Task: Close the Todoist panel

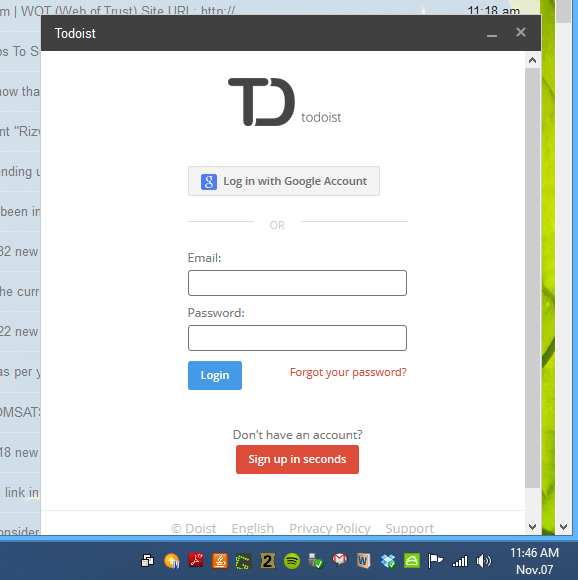Action: tap(521, 33)
